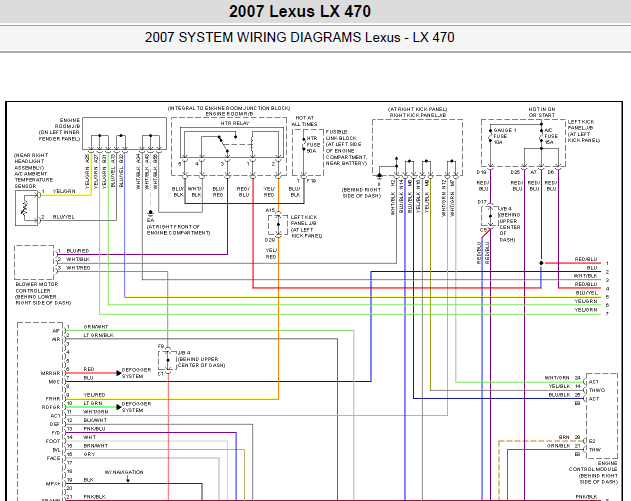Click '(BEHIND RIGHT SIDE OF DASH)' under right kick panel
Image resolution: width=631 pixels, height=501 pixels.
click(361, 193)
